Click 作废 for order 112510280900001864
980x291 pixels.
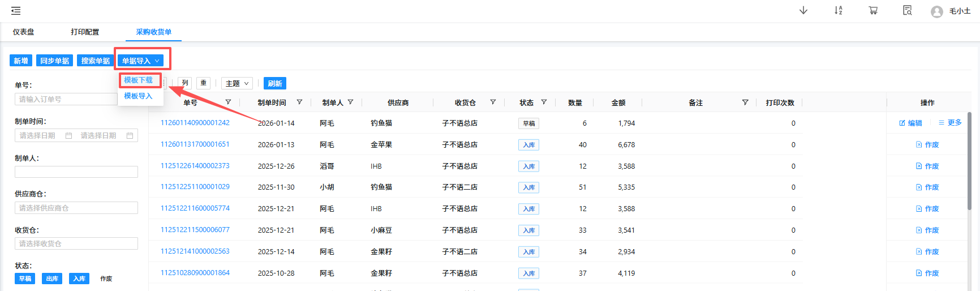tap(927, 273)
